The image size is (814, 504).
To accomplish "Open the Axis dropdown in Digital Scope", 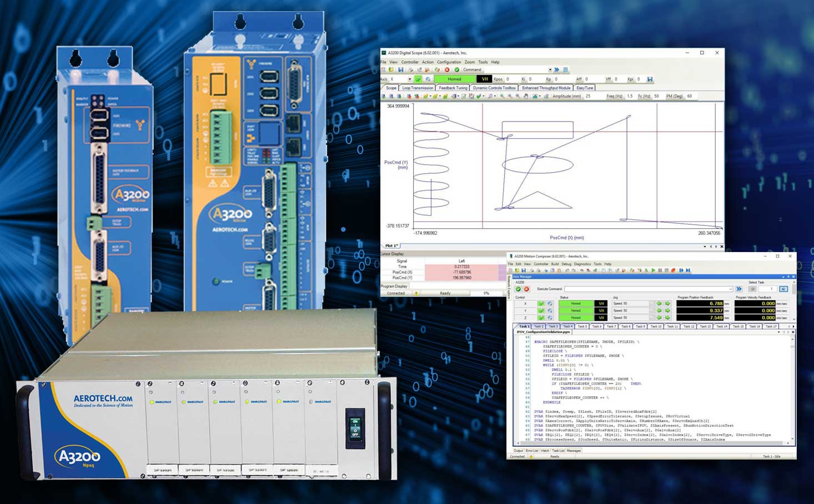I will [410, 79].
